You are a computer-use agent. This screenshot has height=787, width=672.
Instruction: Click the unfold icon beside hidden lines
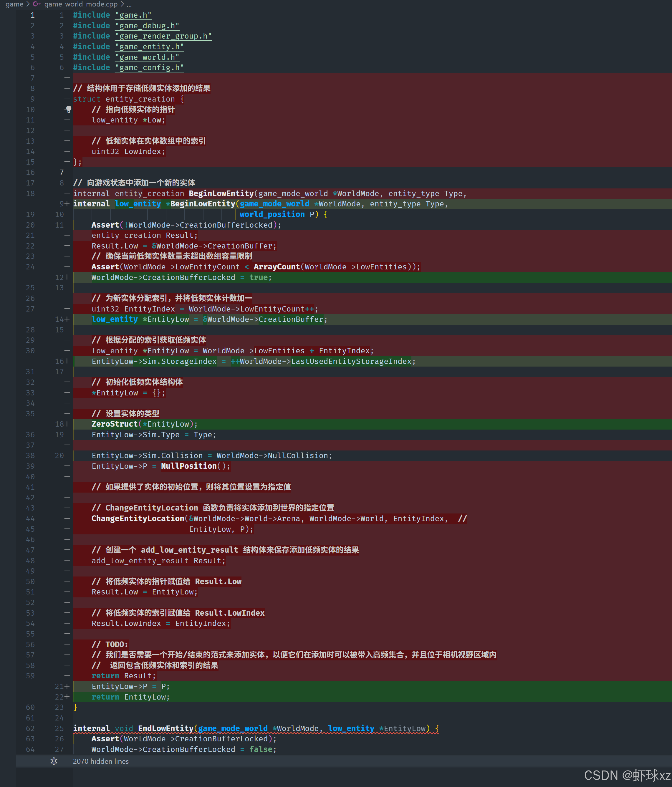(x=54, y=761)
